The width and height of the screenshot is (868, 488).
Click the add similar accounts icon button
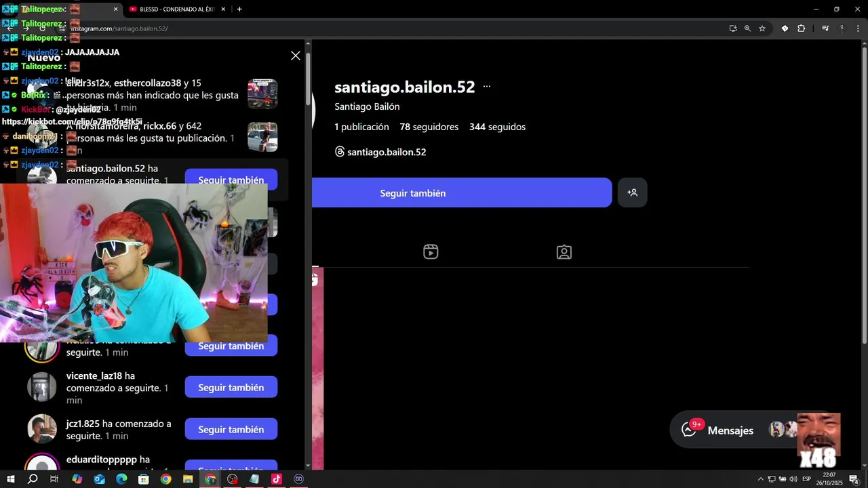click(633, 192)
